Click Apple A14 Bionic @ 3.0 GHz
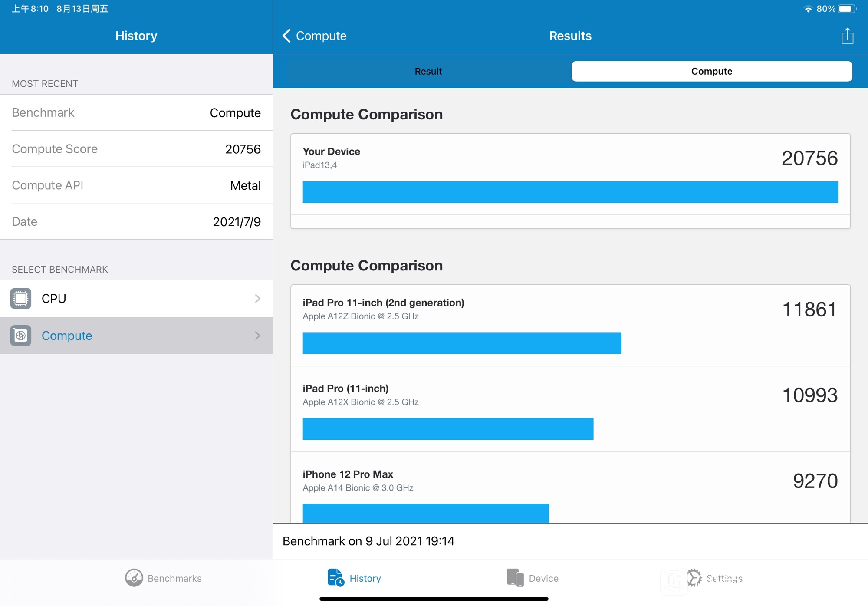This screenshot has height=606, width=868. [x=358, y=488]
